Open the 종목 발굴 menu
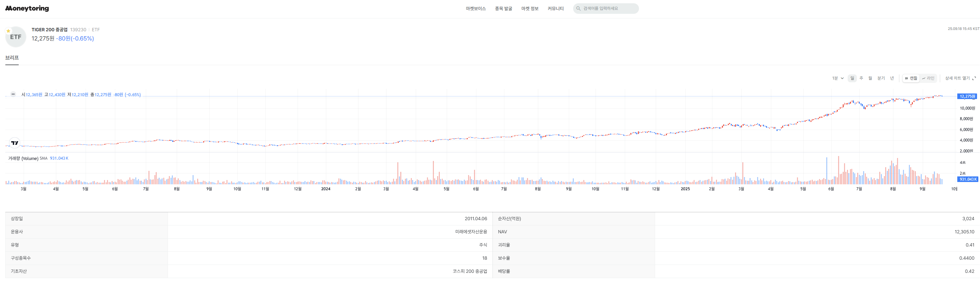Image resolution: width=980 pixels, height=287 pixels. point(503,8)
